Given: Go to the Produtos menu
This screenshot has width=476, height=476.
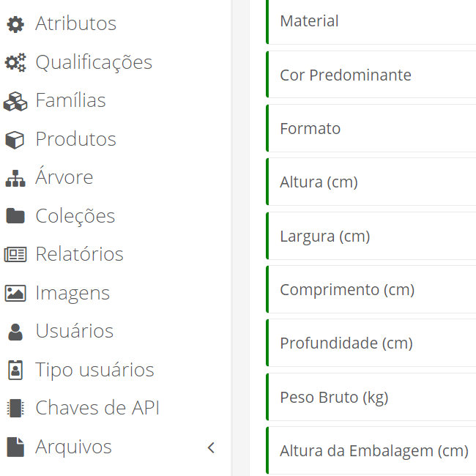Looking at the screenshot, I should (x=75, y=139).
